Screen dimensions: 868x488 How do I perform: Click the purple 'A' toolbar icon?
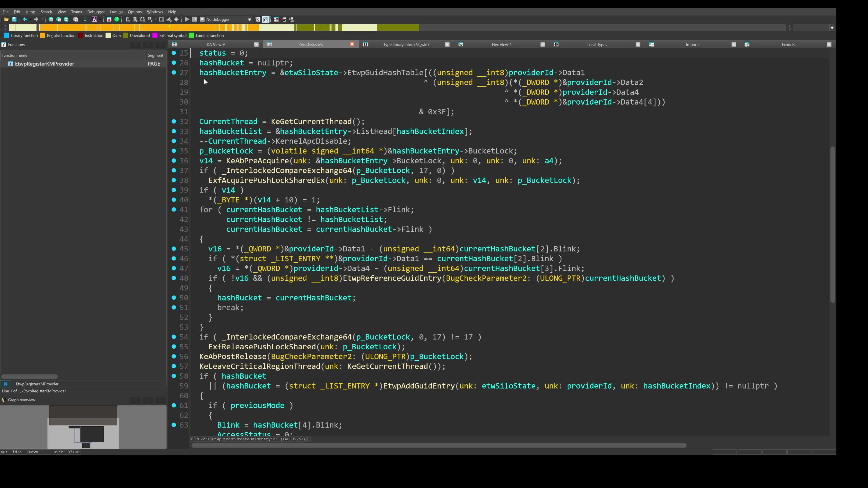pyautogui.click(x=95, y=19)
